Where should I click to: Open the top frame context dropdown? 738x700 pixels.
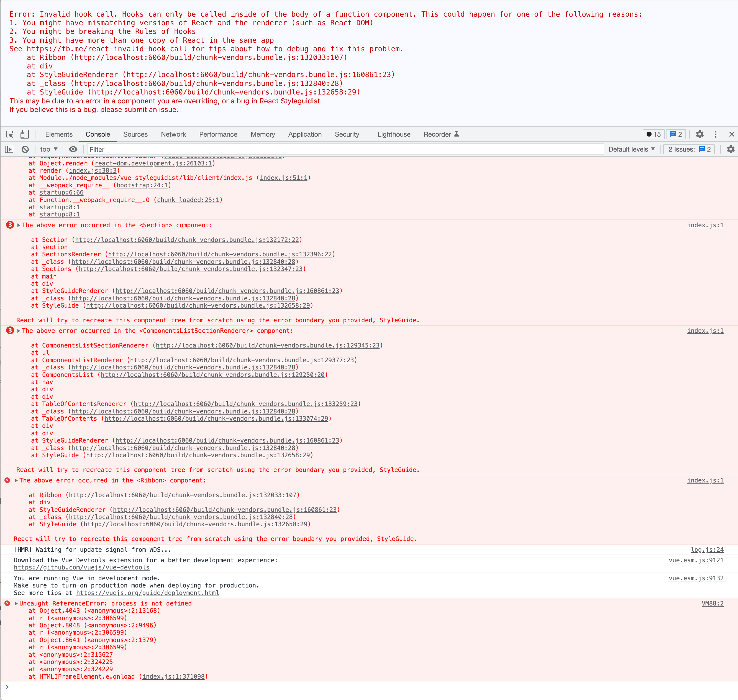pos(48,149)
